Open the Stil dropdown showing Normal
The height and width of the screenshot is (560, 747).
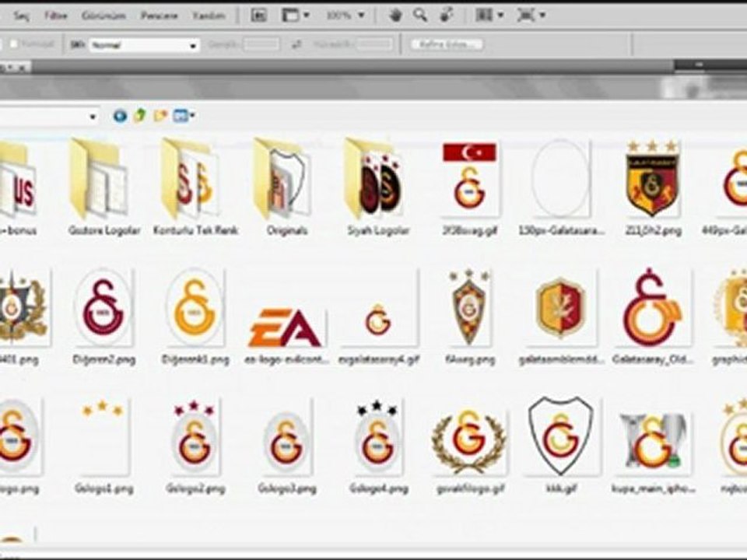click(x=144, y=45)
